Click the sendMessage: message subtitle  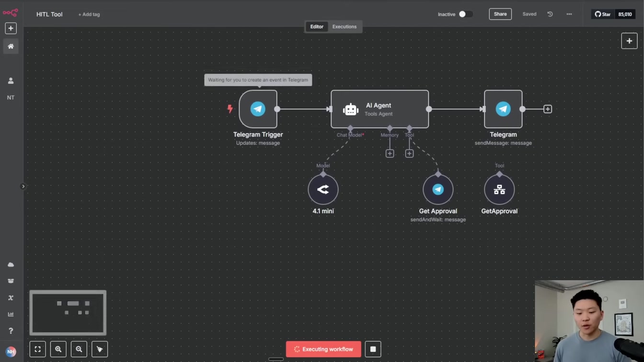pos(503,143)
